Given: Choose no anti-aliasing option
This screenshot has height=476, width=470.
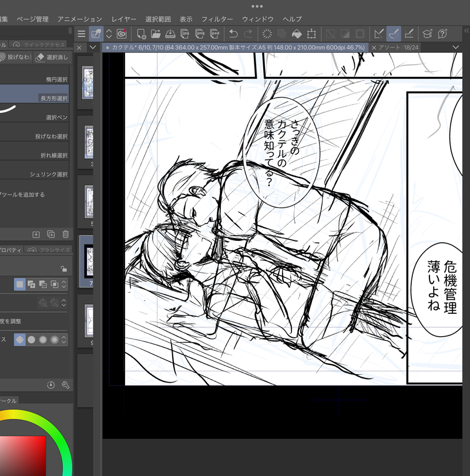Looking at the screenshot, I should pyautogui.click(x=20, y=340).
